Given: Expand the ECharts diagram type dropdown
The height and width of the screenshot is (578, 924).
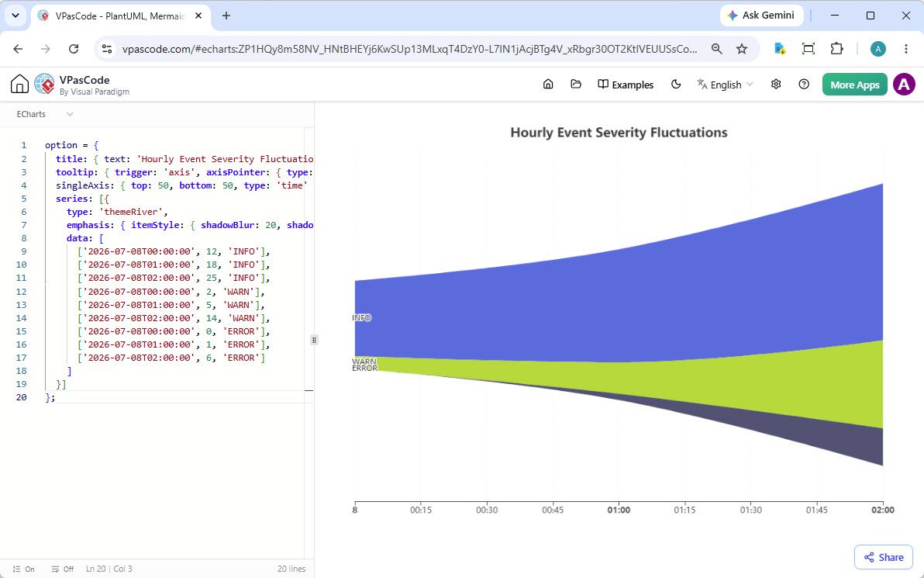Looking at the screenshot, I should [x=45, y=114].
